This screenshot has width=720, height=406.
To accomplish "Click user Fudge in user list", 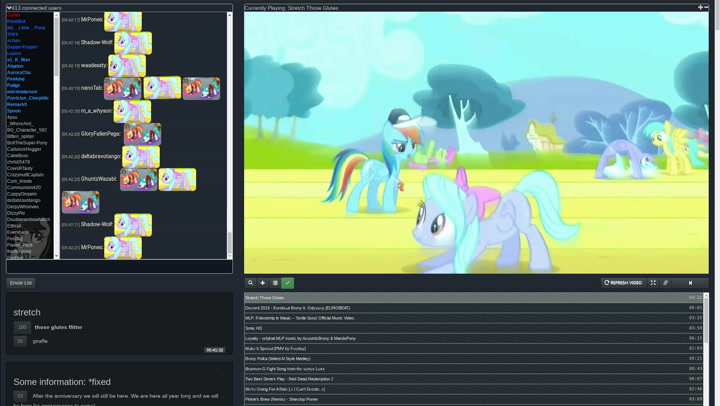I will pyautogui.click(x=13, y=85).
